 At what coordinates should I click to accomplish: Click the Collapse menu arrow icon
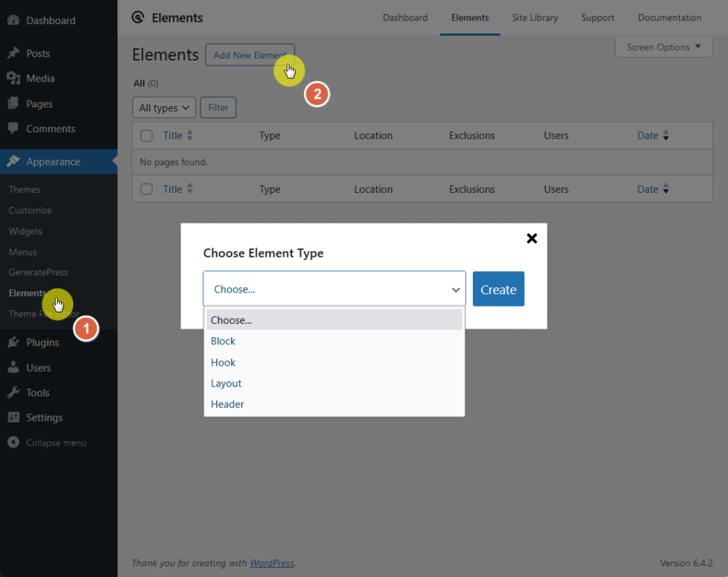pyautogui.click(x=14, y=443)
